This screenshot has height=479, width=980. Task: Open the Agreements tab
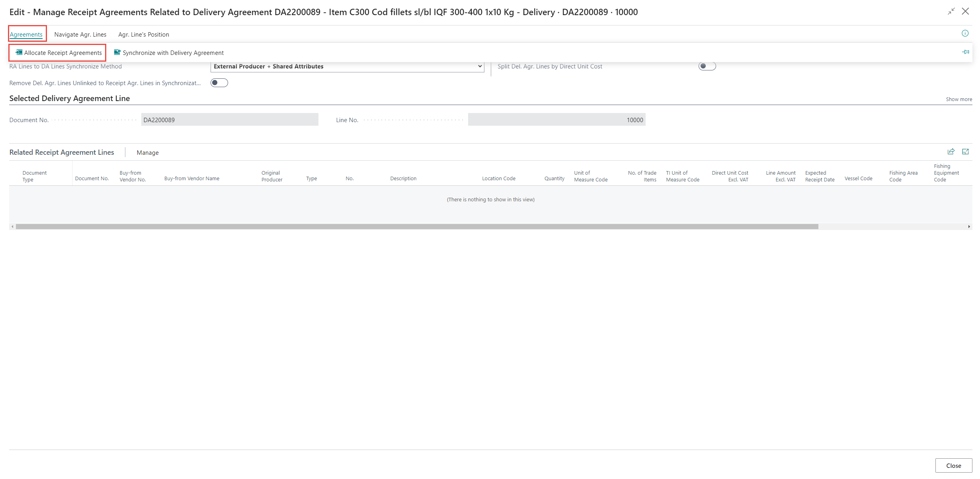click(26, 35)
